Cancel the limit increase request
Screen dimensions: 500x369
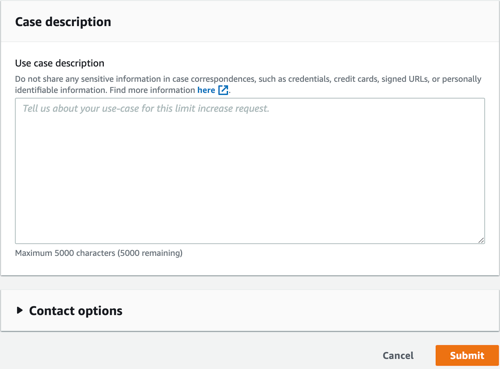click(x=398, y=355)
